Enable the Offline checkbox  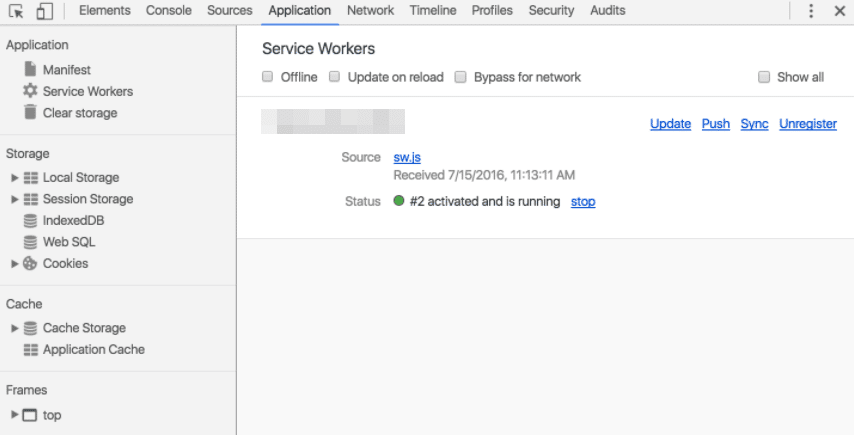[x=267, y=77]
